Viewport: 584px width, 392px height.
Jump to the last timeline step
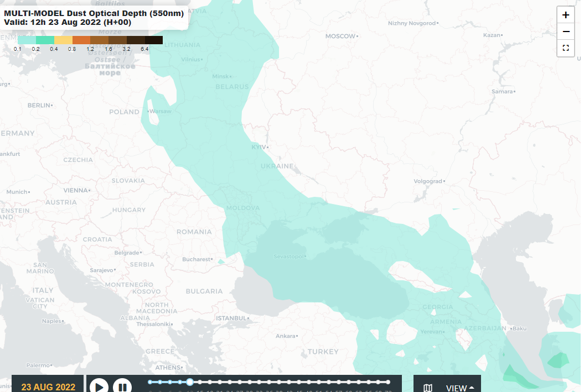click(x=387, y=382)
